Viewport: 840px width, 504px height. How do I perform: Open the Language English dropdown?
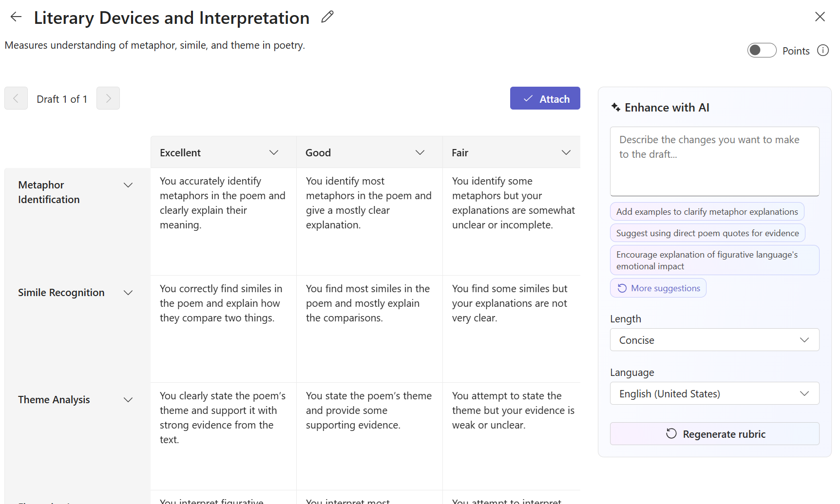pyautogui.click(x=714, y=393)
